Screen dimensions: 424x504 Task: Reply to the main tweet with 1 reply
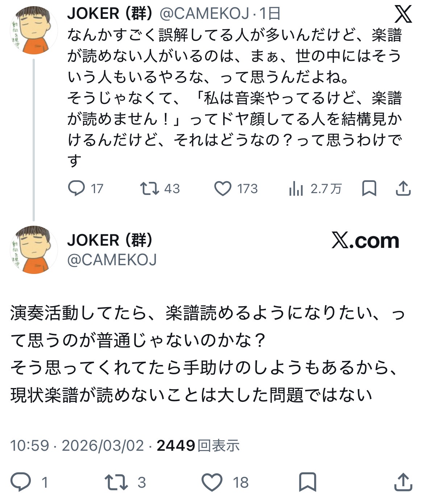pos(21,482)
